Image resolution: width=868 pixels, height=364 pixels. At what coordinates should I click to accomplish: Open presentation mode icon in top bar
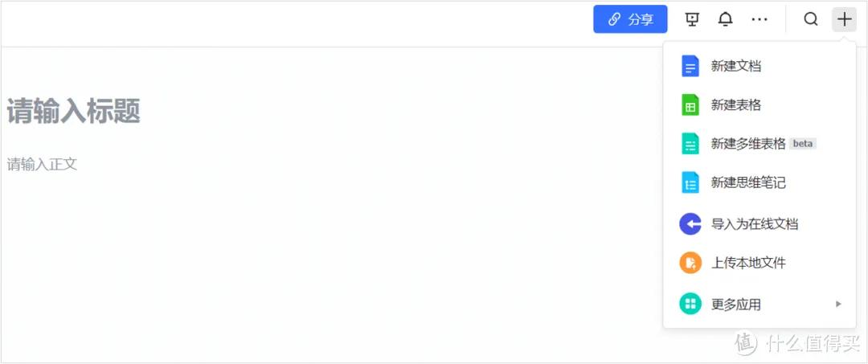tap(691, 19)
